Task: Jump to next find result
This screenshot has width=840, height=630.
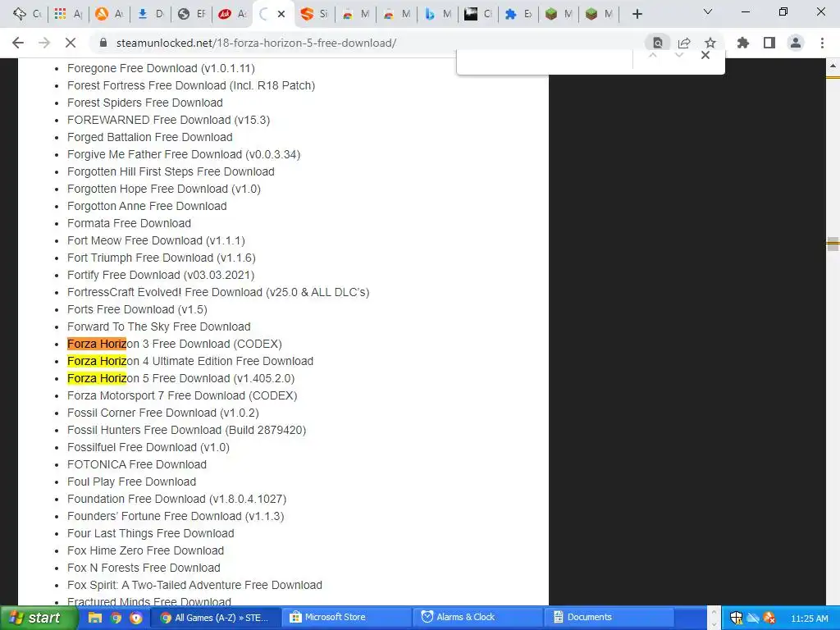Action: pyautogui.click(x=678, y=55)
